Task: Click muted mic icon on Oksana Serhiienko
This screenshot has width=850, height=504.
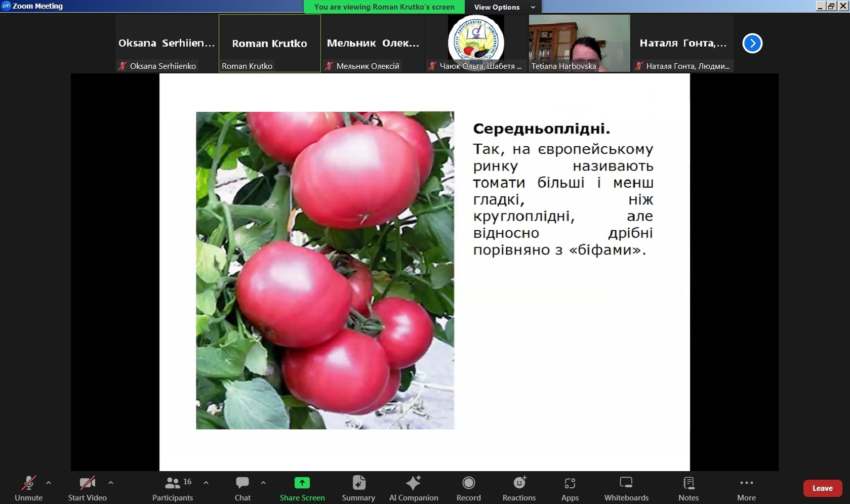Action: [122, 66]
